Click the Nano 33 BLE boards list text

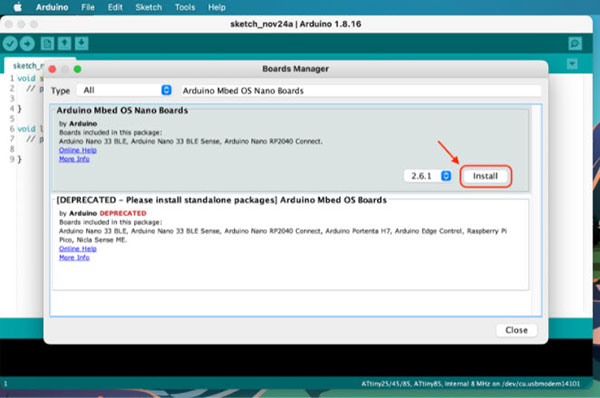(x=191, y=141)
